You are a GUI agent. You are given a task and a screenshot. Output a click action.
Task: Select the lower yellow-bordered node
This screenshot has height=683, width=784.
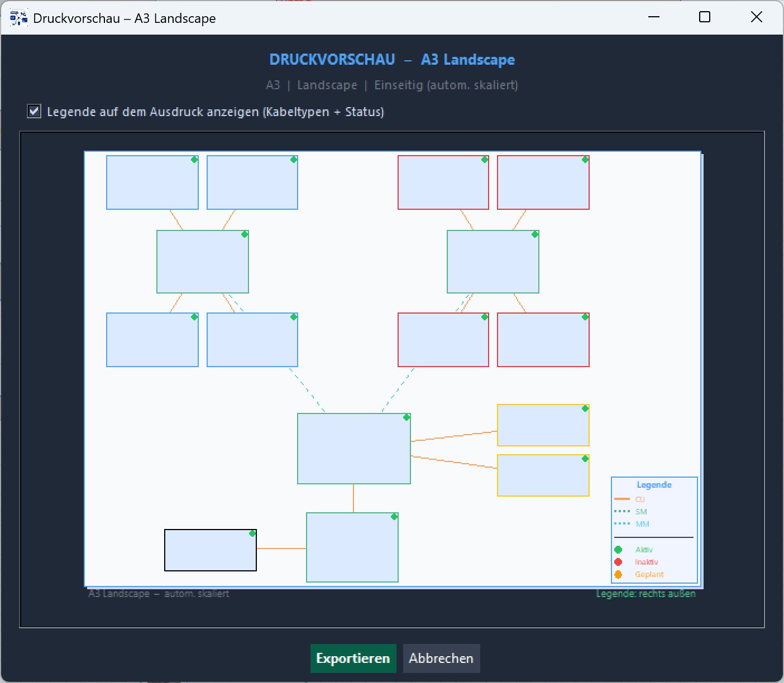click(x=543, y=475)
